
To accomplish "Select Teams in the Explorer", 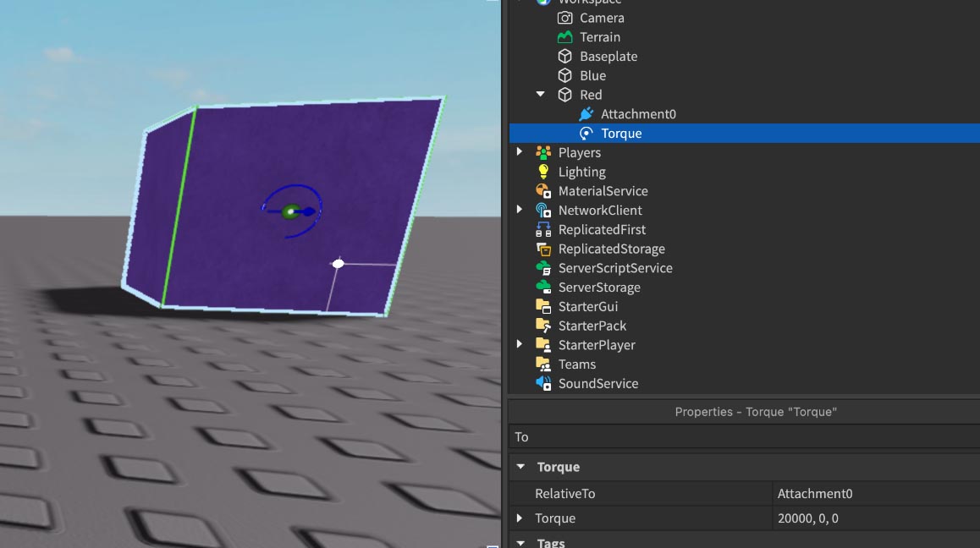I will (576, 364).
